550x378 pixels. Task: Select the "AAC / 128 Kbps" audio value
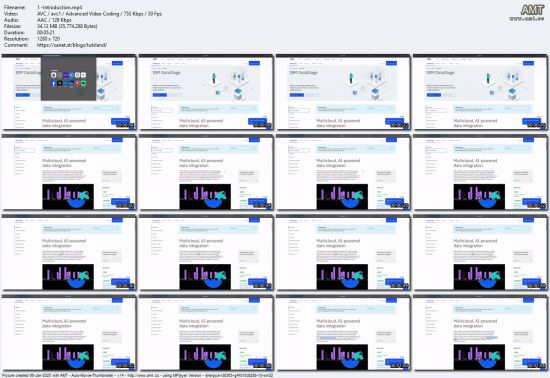point(54,20)
